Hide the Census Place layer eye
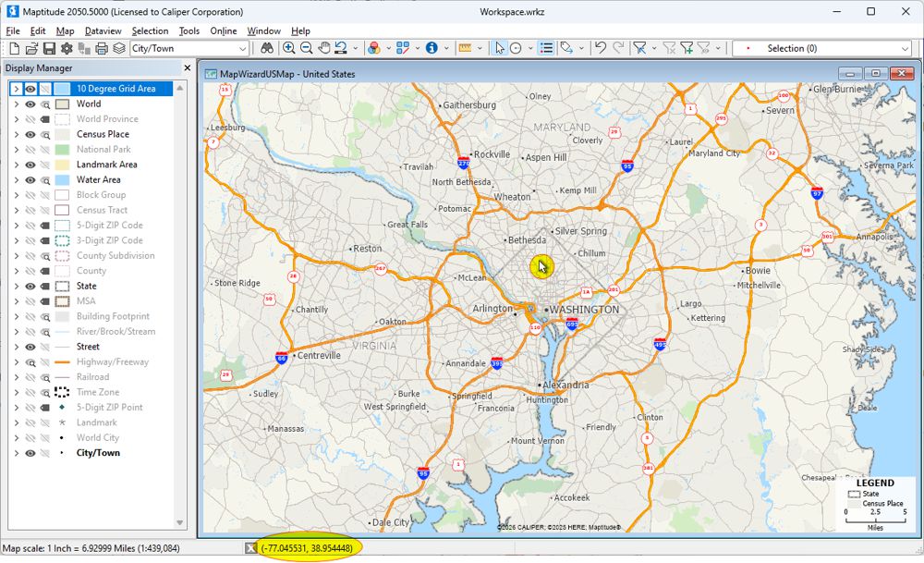The height and width of the screenshot is (563, 924). (x=30, y=134)
